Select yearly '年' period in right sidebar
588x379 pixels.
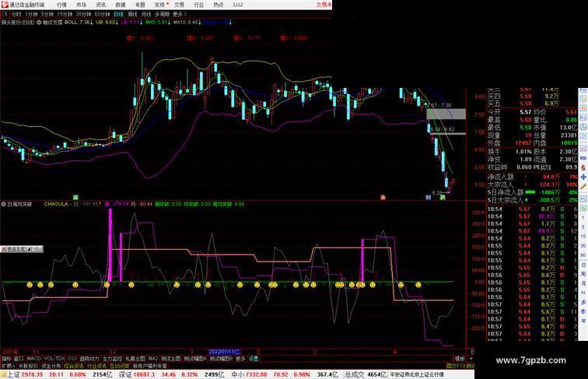coord(583,321)
